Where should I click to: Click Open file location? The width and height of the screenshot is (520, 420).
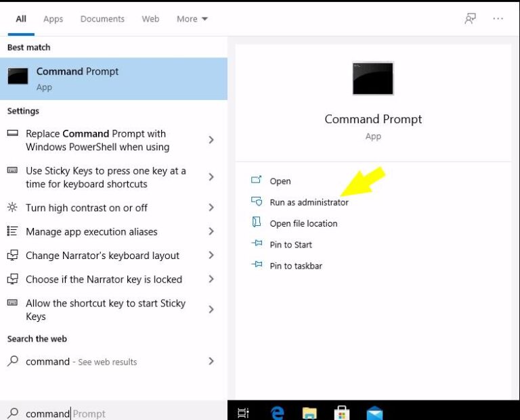pyautogui.click(x=303, y=224)
